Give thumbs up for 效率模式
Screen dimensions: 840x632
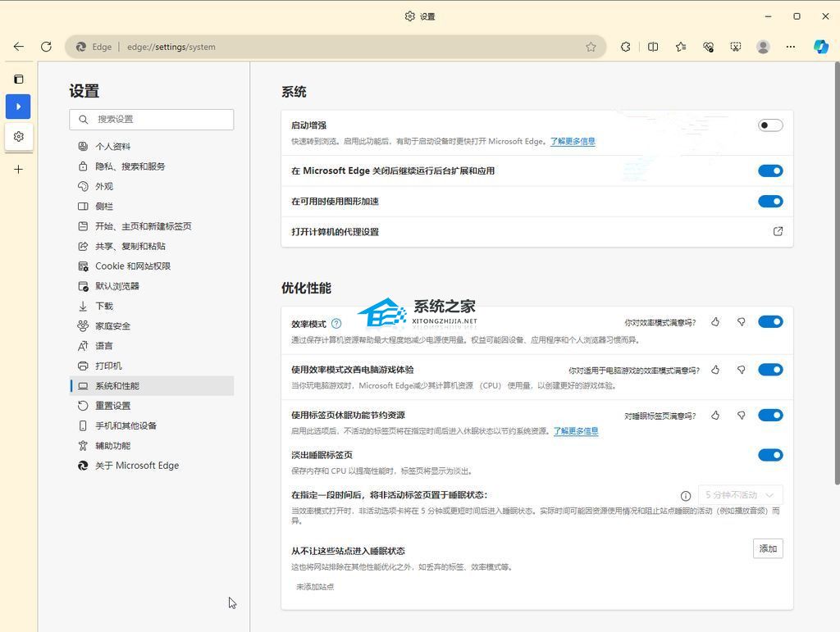[715, 321]
